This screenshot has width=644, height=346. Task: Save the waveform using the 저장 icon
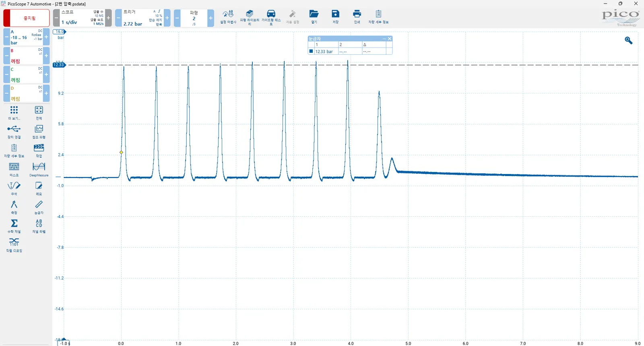[x=335, y=17]
